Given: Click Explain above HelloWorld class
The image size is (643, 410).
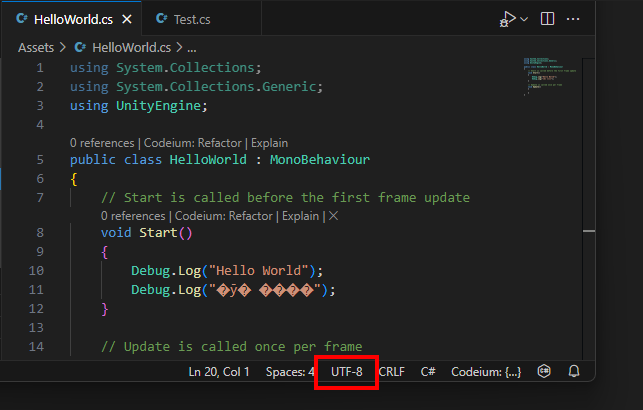Looking at the screenshot, I should pos(269,143).
